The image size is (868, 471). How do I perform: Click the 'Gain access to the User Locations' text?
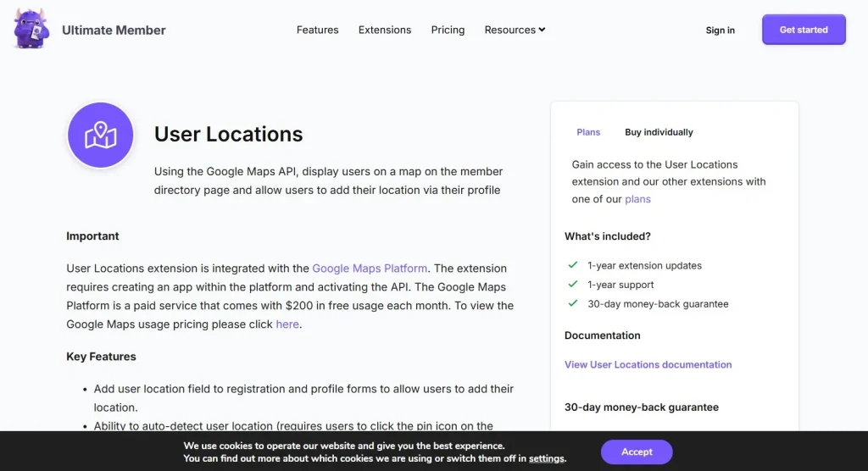[669, 181]
